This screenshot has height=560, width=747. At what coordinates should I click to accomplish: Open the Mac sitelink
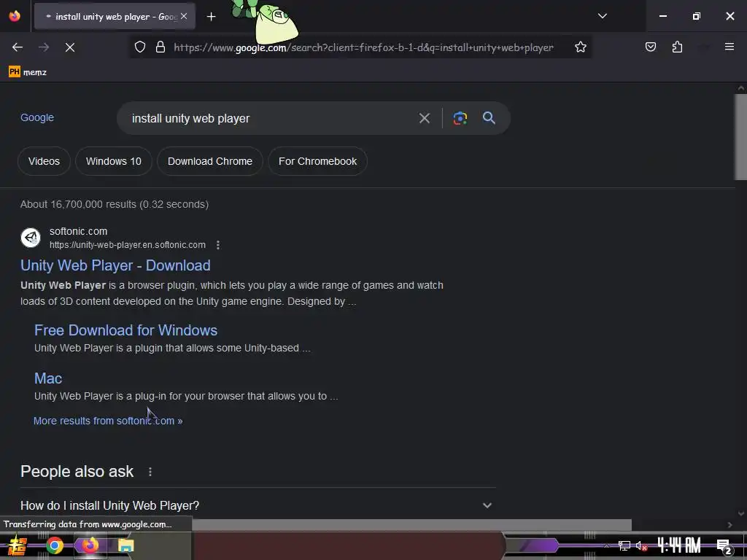pyautogui.click(x=48, y=378)
